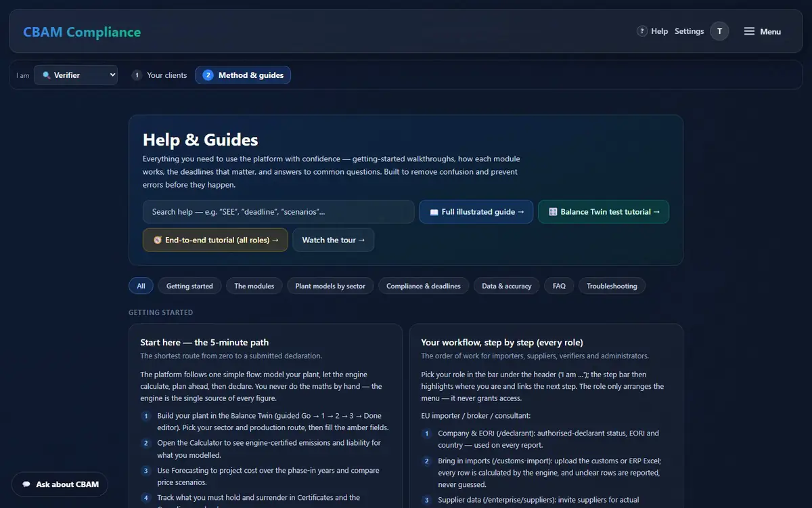The height and width of the screenshot is (508, 812).
Task: Click the grid icon in Balance Twin test tutorial
Action: (x=553, y=212)
